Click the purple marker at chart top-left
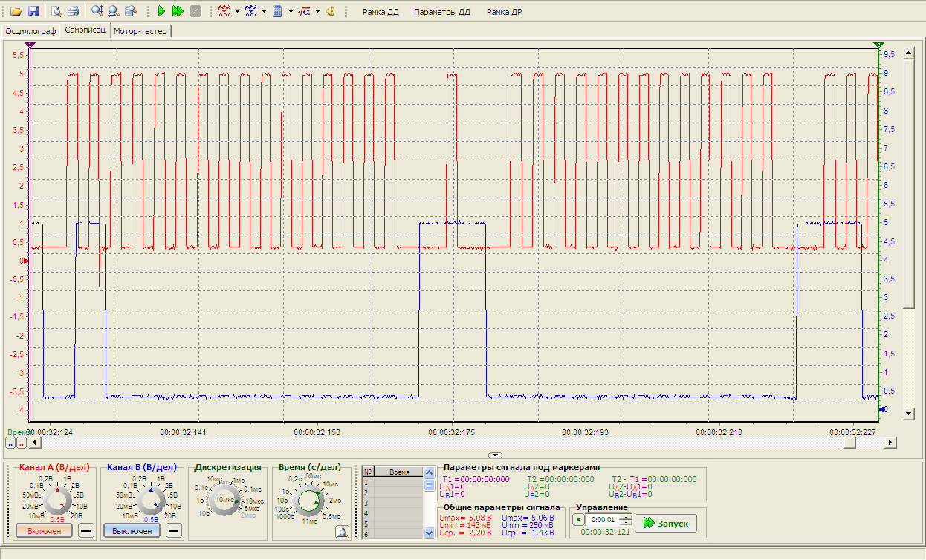This screenshot has width=926, height=560. [29, 46]
